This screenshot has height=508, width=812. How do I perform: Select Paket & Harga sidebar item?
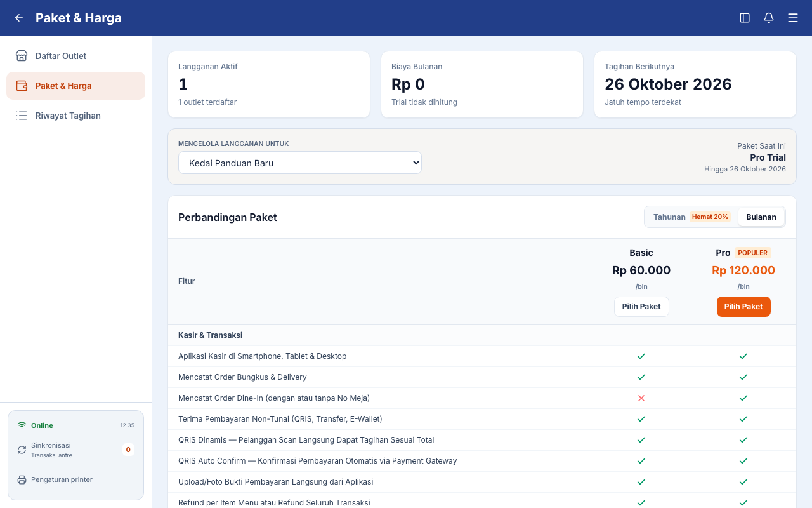[76, 86]
